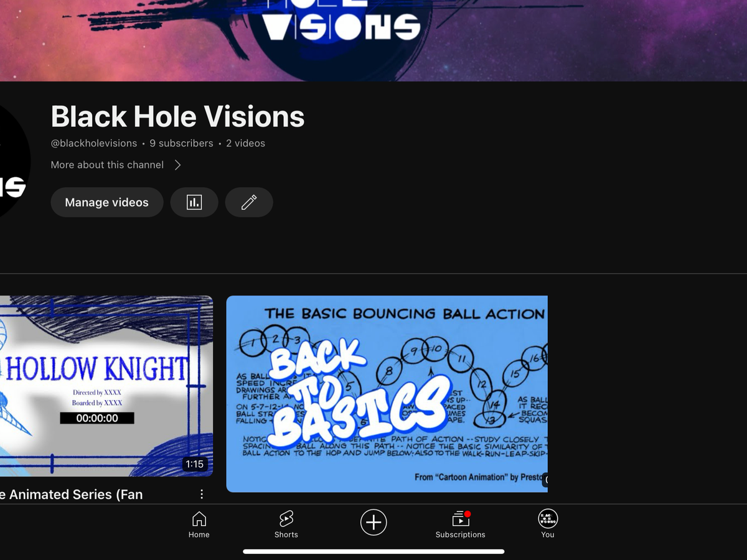Play the Hollow Knight video thumbnail
Screen dimensions: 747x560
[106, 386]
